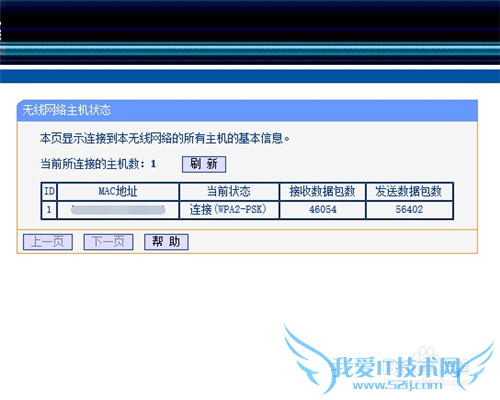The width and height of the screenshot is (500, 400).
Task: Select the MAC地址 column header
Action: point(118,191)
